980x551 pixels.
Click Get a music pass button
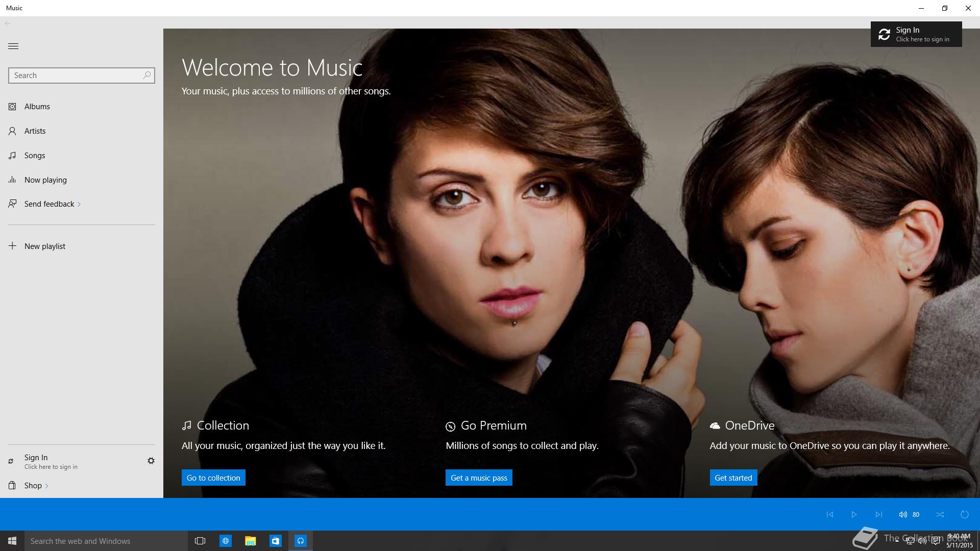(x=479, y=478)
